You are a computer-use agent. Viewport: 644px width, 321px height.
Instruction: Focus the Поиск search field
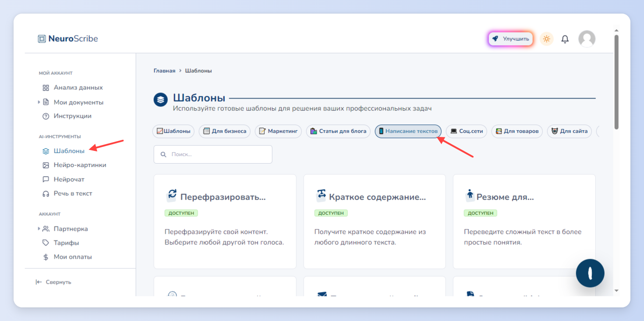point(213,154)
